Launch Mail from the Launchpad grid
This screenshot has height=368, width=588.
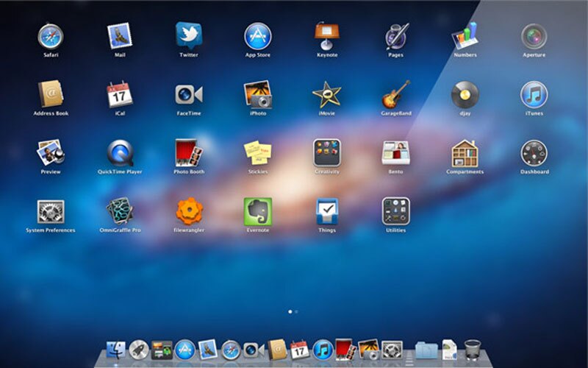[120, 36]
